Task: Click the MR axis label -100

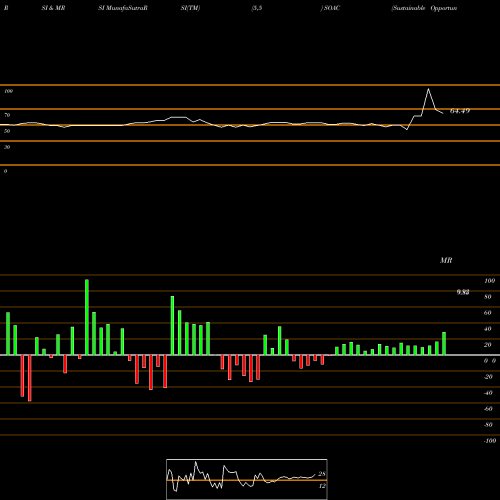Action: 490,441
